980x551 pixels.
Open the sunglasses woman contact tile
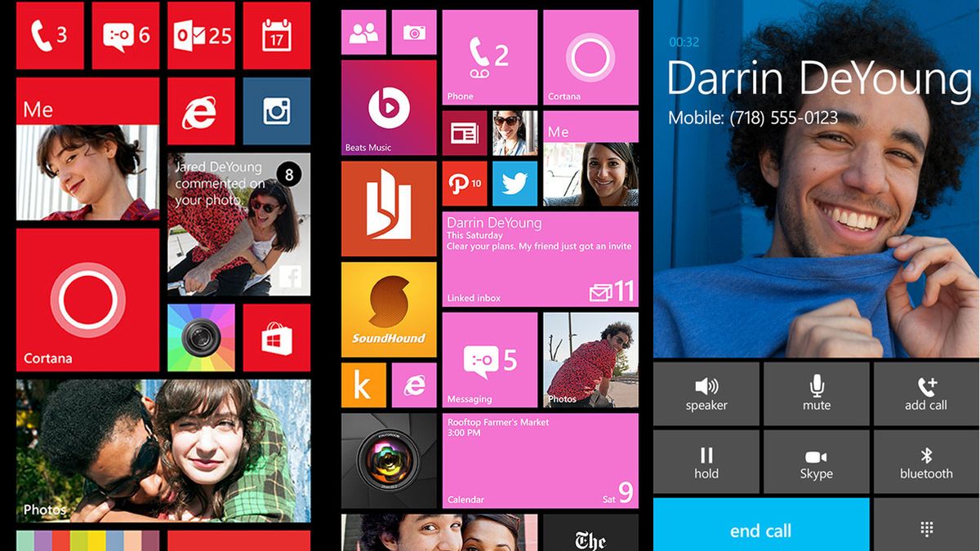coord(515,133)
